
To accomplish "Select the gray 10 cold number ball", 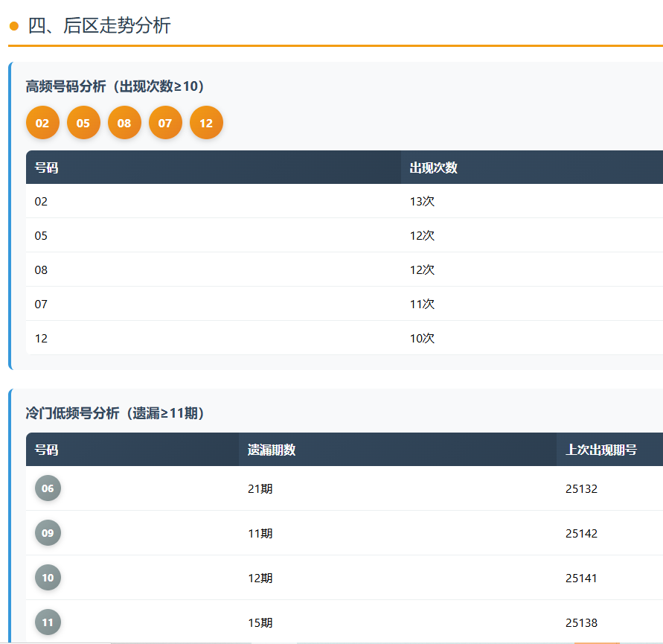I will pyautogui.click(x=48, y=578).
